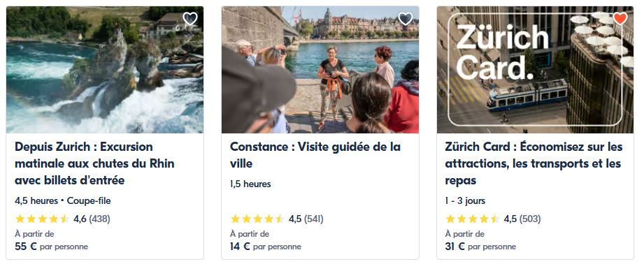
Task: Click the star rating icons on Zürich Card
Action: click(473, 219)
